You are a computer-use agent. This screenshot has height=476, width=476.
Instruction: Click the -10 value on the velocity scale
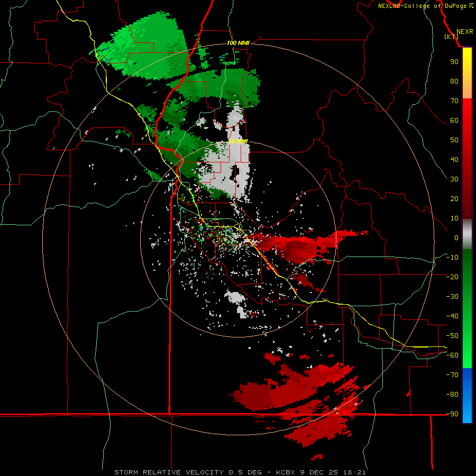coord(452,258)
